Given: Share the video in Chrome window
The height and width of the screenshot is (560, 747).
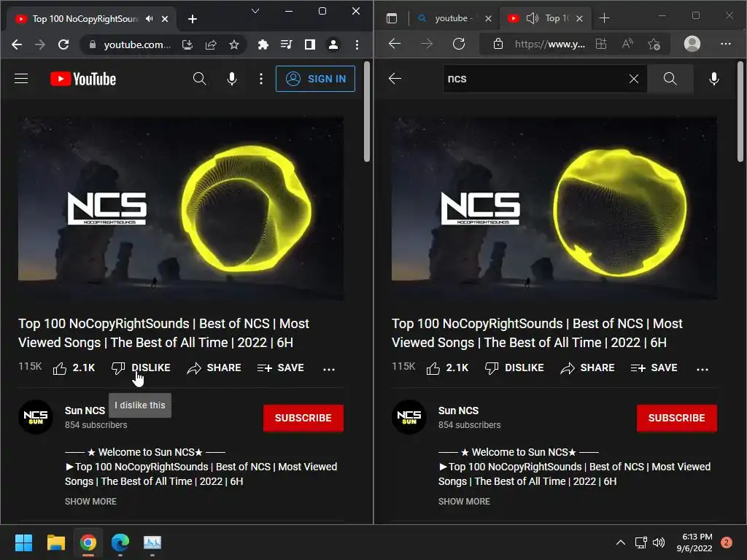Looking at the screenshot, I should pyautogui.click(x=214, y=368).
